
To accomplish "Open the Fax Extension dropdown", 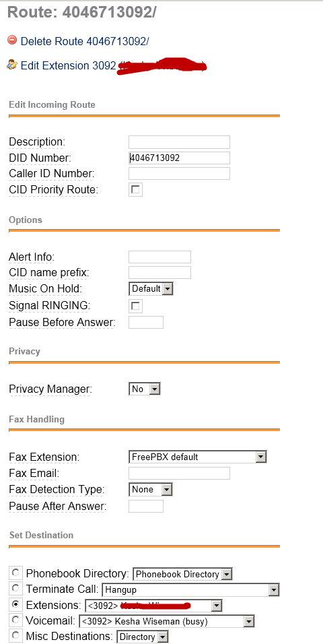I will coord(197,457).
